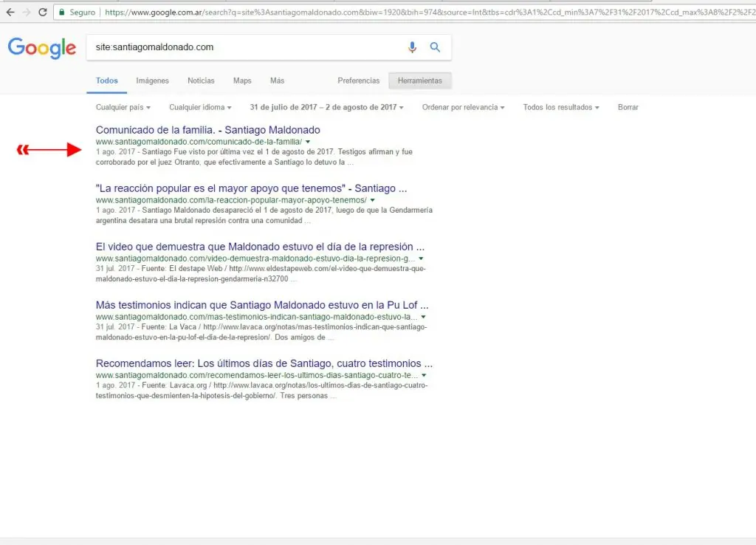The width and height of the screenshot is (756, 545).
Task: Click the browser forward arrow
Action: coord(28,12)
